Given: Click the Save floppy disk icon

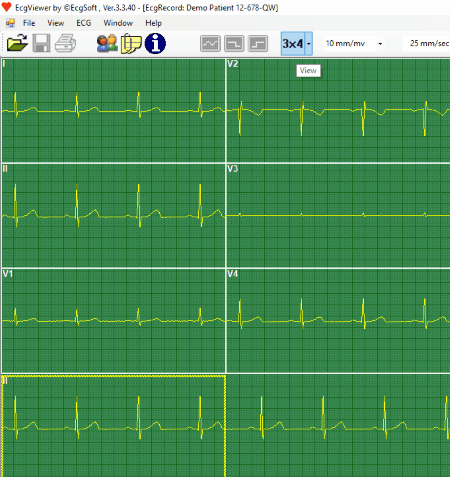Looking at the screenshot, I should (x=41, y=43).
